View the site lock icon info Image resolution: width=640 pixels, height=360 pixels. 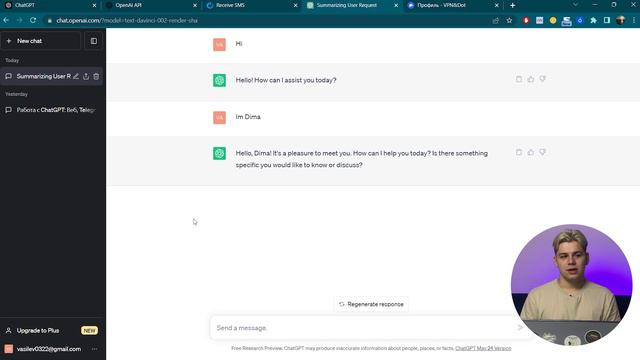[49, 20]
